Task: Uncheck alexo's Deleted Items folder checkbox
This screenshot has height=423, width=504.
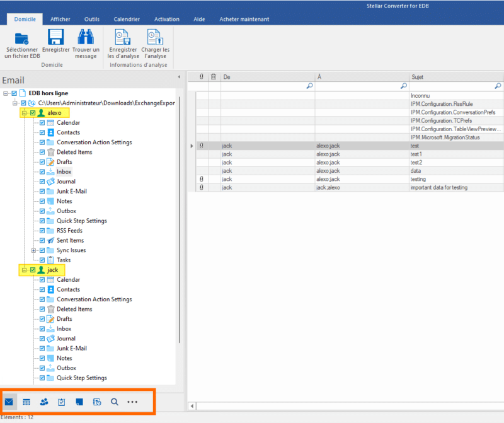Action: [x=42, y=152]
